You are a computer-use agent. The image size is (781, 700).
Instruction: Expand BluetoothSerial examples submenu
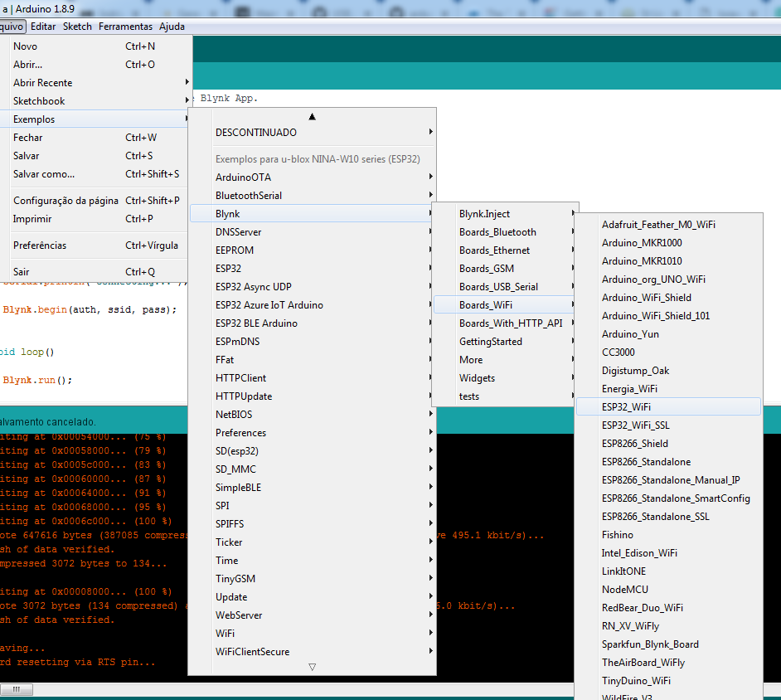313,196
